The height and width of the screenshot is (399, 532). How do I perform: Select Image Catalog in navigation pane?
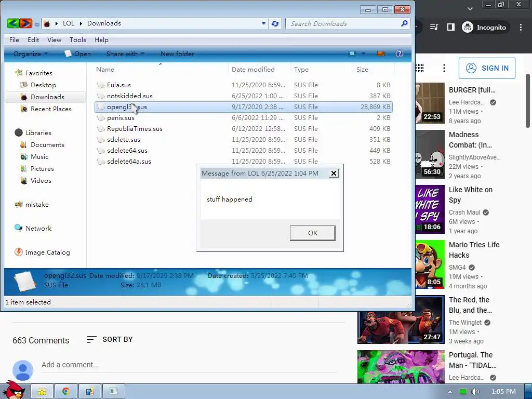pyautogui.click(x=47, y=252)
